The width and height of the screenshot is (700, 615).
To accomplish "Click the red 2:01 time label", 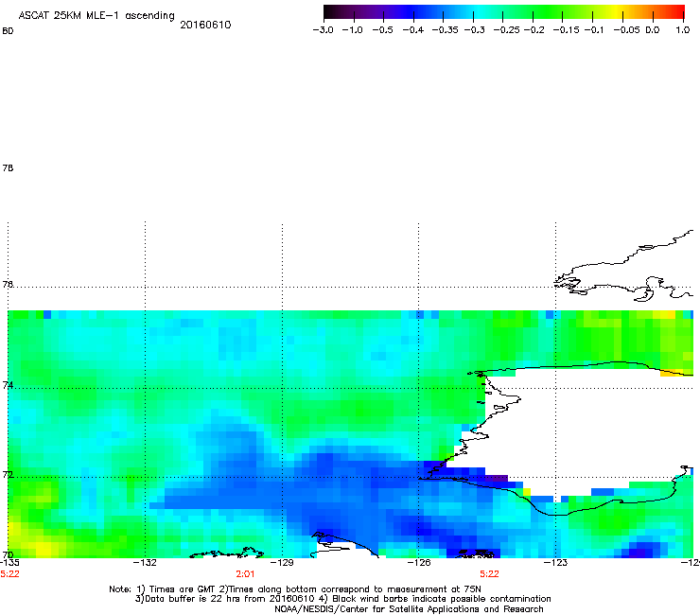I will point(245,574).
